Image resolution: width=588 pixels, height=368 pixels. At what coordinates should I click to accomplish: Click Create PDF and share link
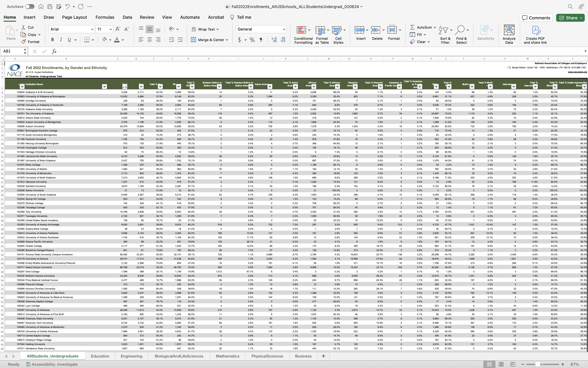535,35
